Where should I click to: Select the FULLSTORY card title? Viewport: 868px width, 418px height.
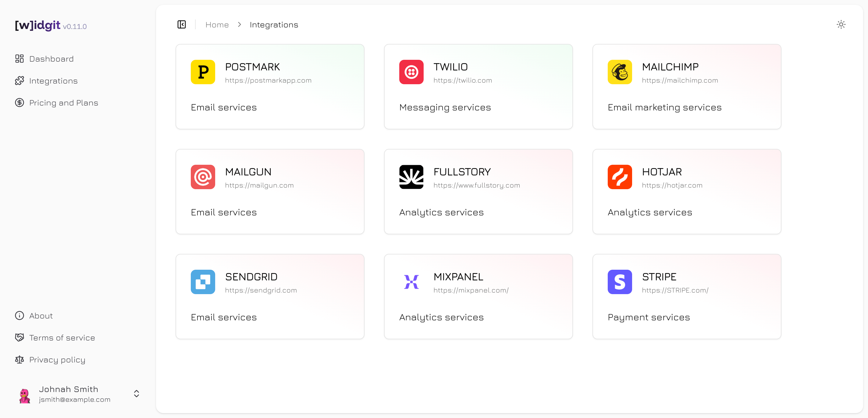[x=462, y=172]
